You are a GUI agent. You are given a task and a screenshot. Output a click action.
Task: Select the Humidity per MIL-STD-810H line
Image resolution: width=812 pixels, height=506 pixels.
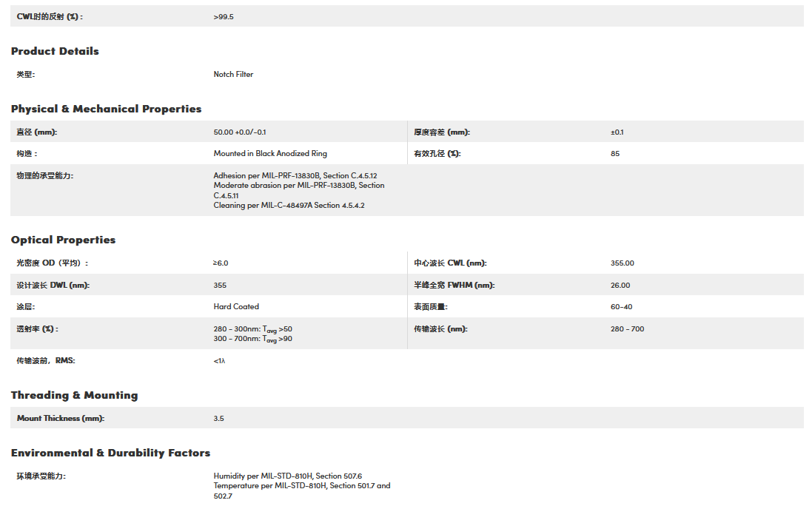pyautogui.click(x=287, y=476)
